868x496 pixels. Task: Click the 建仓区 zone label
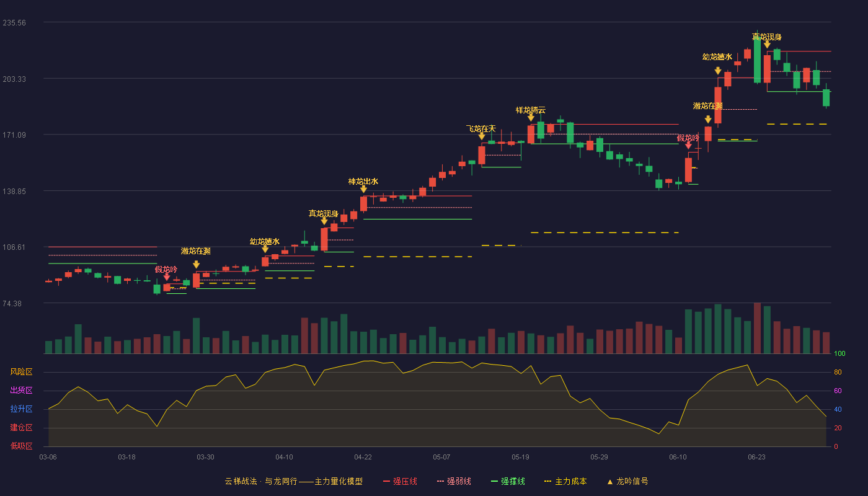click(22, 428)
